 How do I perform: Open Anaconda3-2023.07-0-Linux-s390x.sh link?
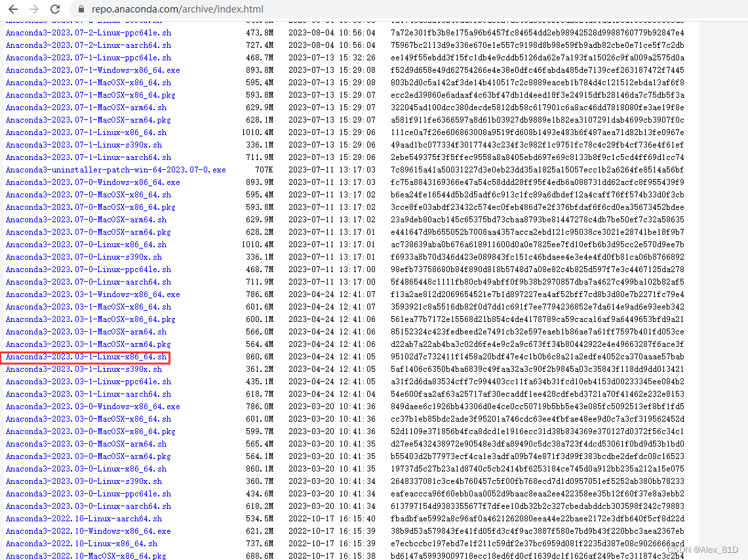(x=84, y=256)
